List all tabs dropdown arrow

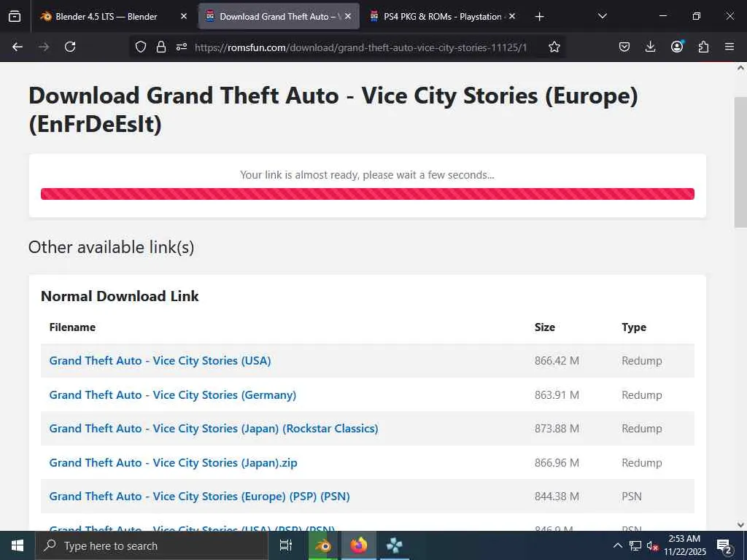(x=602, y=16)
